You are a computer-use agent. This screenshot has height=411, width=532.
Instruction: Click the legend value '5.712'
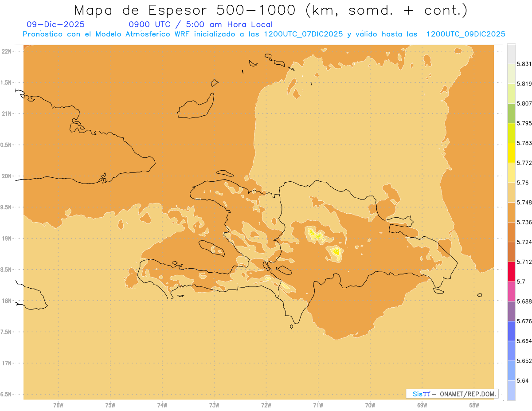pyautogui.click(x=524, y=262)
